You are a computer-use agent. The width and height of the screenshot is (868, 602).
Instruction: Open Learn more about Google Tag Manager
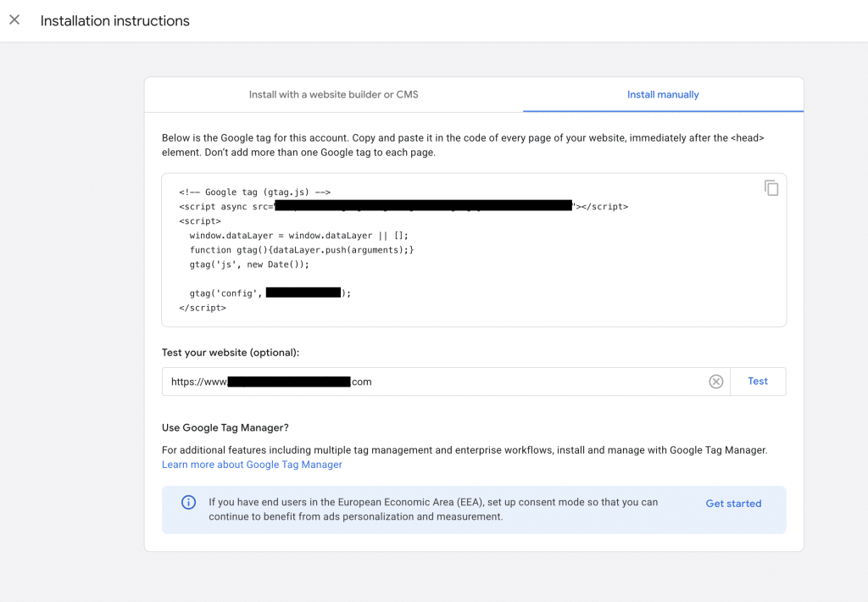coord(252,465)
